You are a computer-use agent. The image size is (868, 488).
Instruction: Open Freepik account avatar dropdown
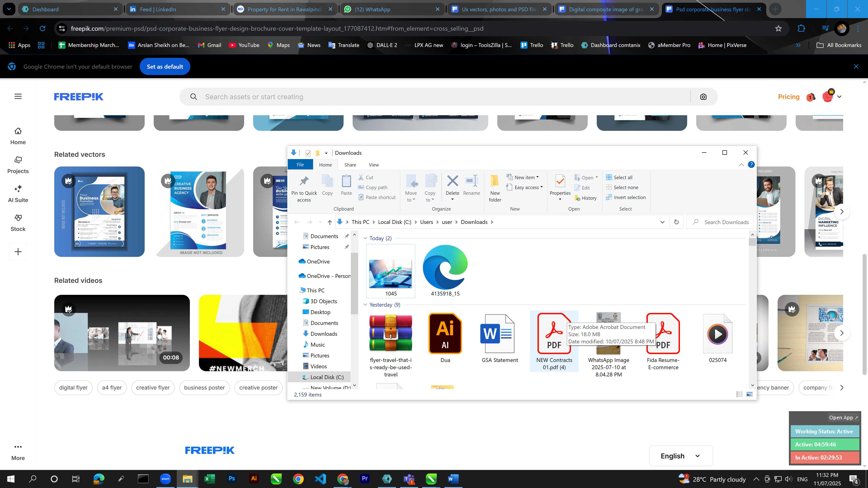[832, 97]
